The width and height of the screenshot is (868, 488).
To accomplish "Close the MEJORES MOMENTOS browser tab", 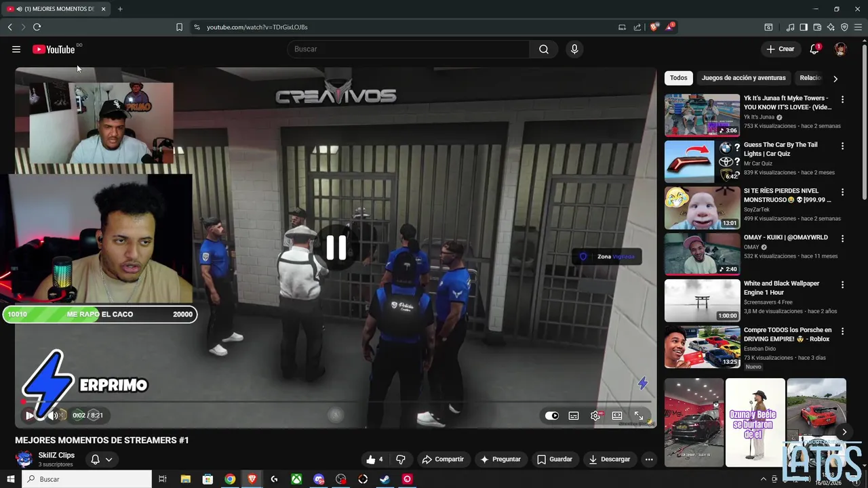I will click(x=103, y=9).
